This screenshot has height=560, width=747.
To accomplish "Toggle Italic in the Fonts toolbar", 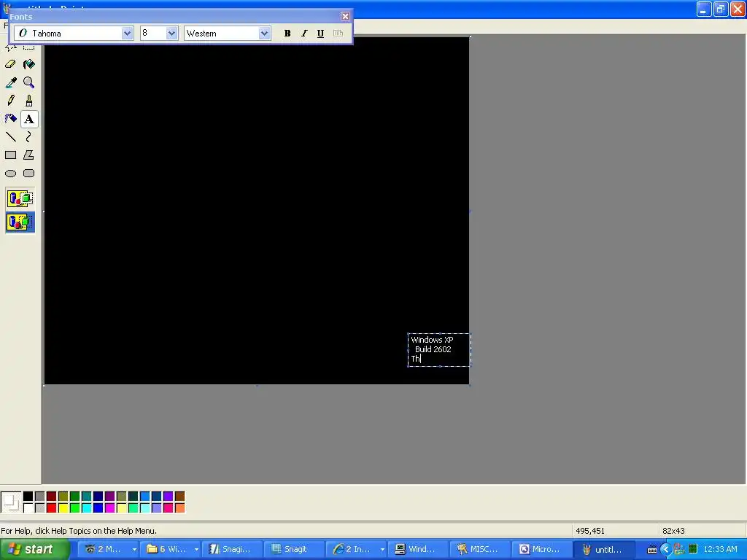I will (304, 34).
